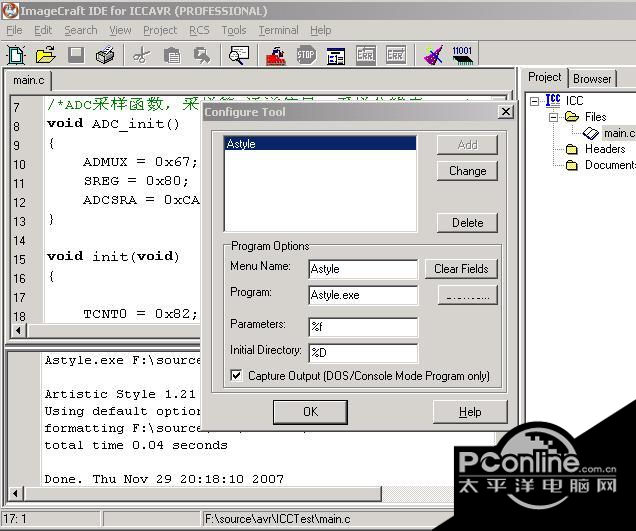Image resolution: width=636 pixels, height=531 pixels.
Task: Click editor horizontal scrollbar left arrow
Action: [x=18, y=331]
